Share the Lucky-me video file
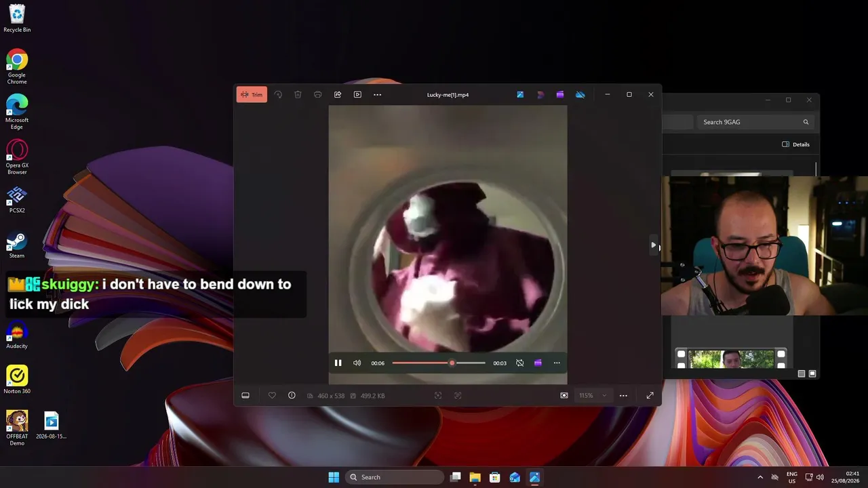Image resolution: width=868 pixels, height=488 pixels. tap(338, 95)
